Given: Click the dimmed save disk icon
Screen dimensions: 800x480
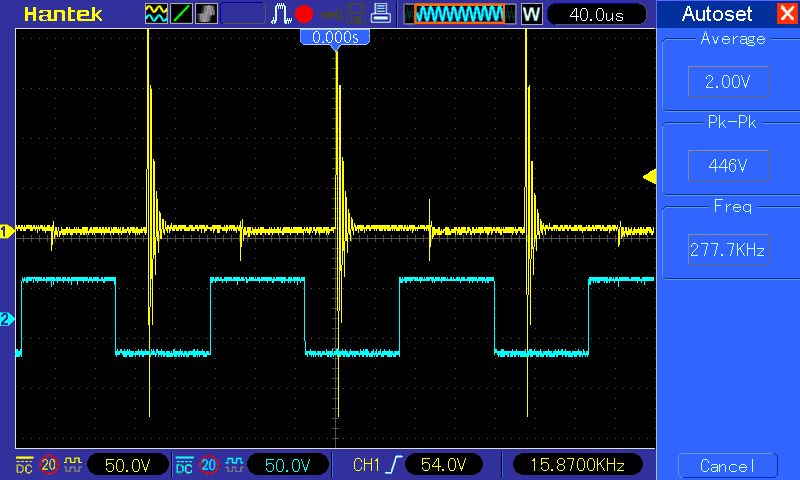Looking at the screenshot, I should tap(356, 14).
